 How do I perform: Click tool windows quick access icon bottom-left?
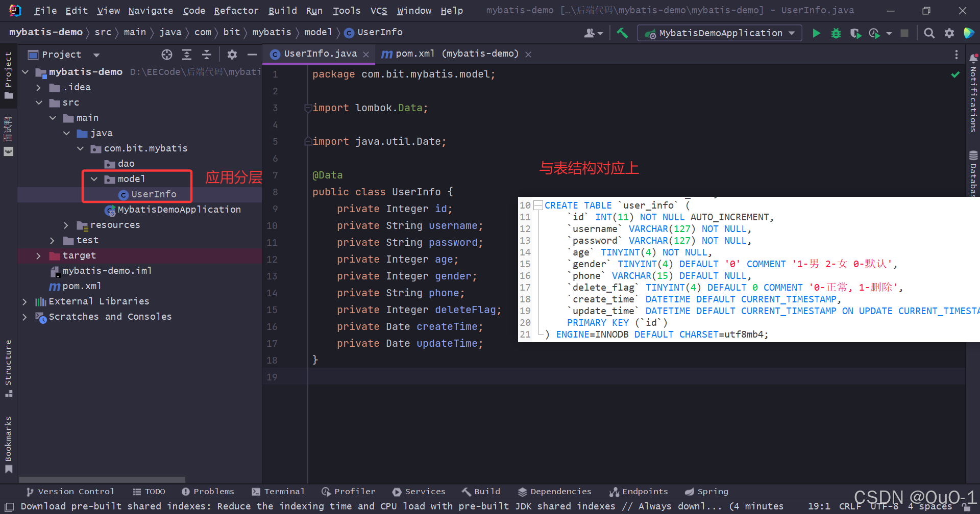(9, 507)
